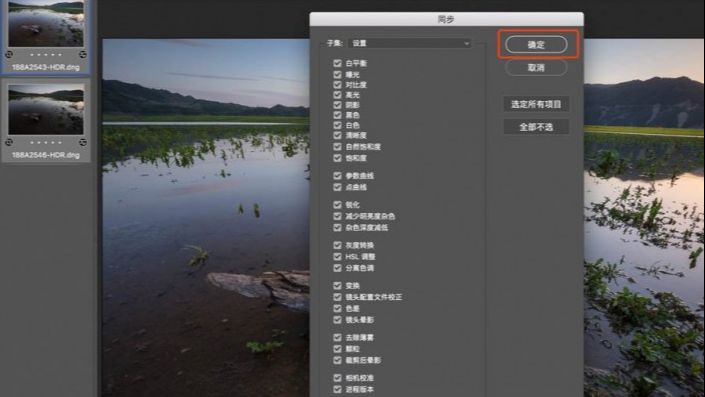Toggle the 色差 (Chromatic Aberration) checkbox
The width and height of the screenshot is (705, 397).
click(x=338, y=308)
